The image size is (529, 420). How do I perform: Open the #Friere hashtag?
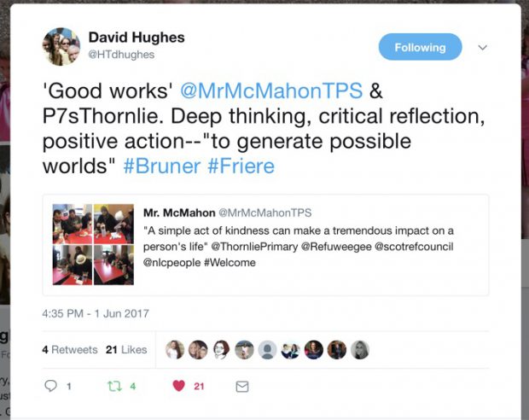point(241,166)
